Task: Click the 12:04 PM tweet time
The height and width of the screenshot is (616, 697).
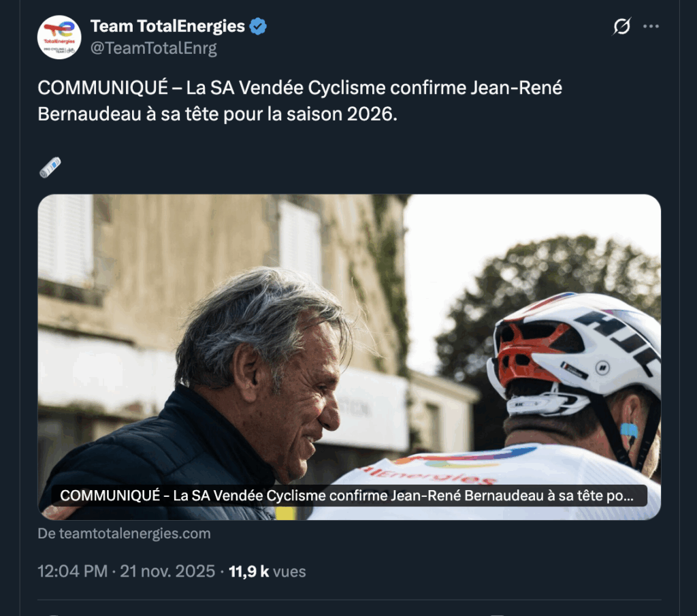Action: (x=72, y=571)
